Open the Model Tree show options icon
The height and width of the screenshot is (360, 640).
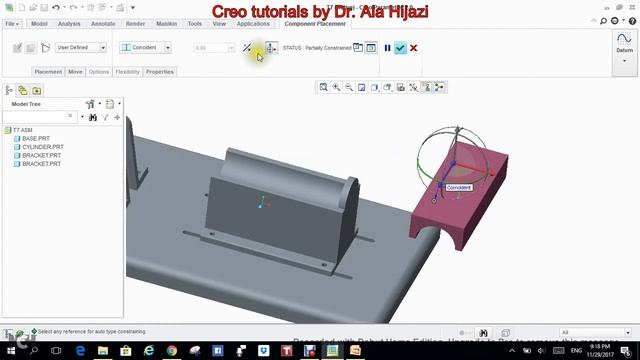pyautogui.click(x=110, y=104)
